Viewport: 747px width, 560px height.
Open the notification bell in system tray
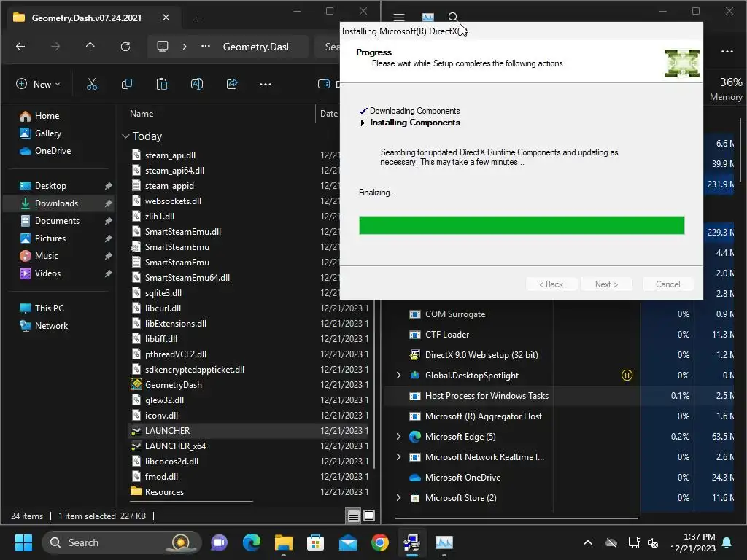click(x=727, y=542)
